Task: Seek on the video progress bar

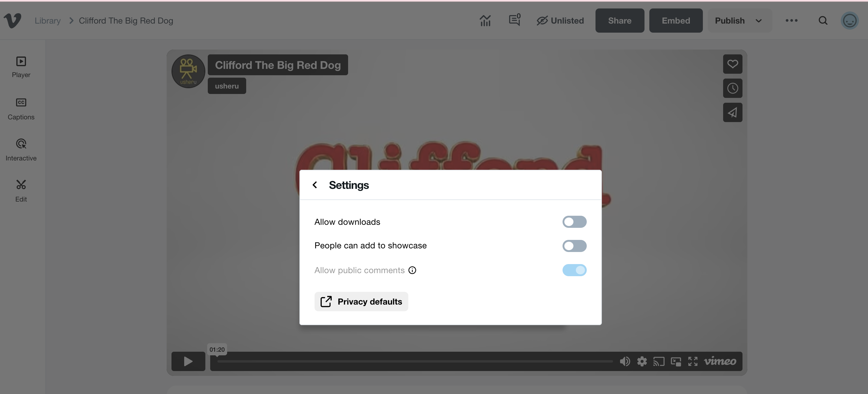Action: point(415,361)
